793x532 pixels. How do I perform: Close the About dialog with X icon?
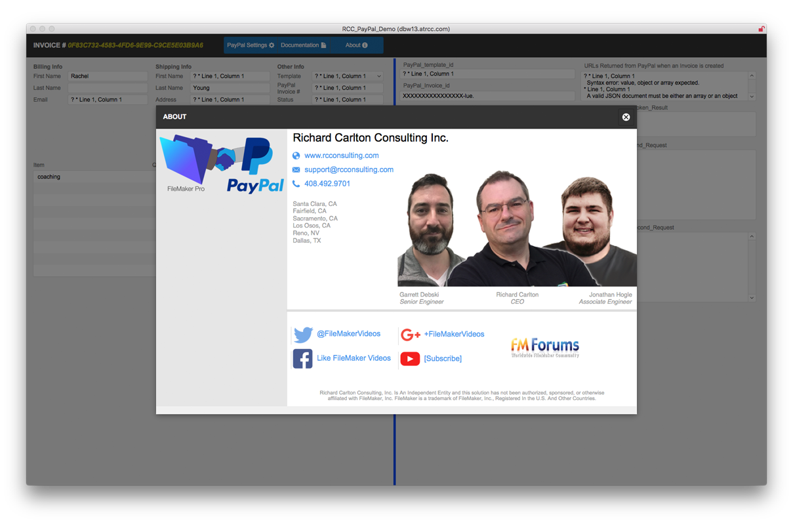[626, 117]
